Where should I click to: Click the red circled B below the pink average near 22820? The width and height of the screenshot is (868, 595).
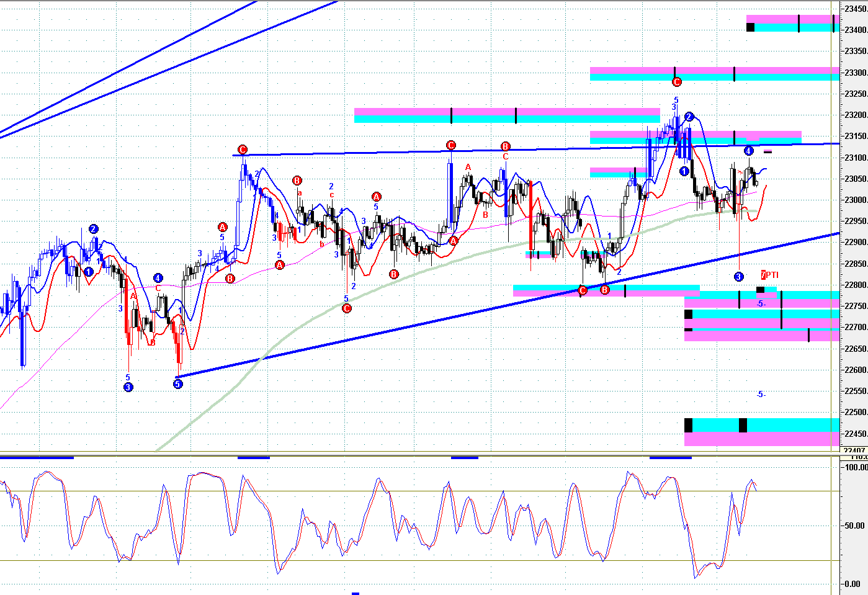click(x=394, y=274)
